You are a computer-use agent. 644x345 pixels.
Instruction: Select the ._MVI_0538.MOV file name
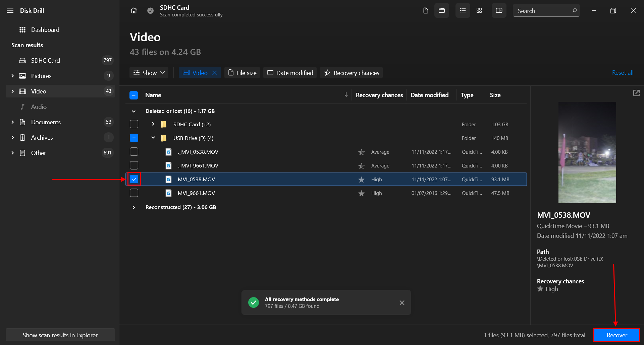(198, 152)
